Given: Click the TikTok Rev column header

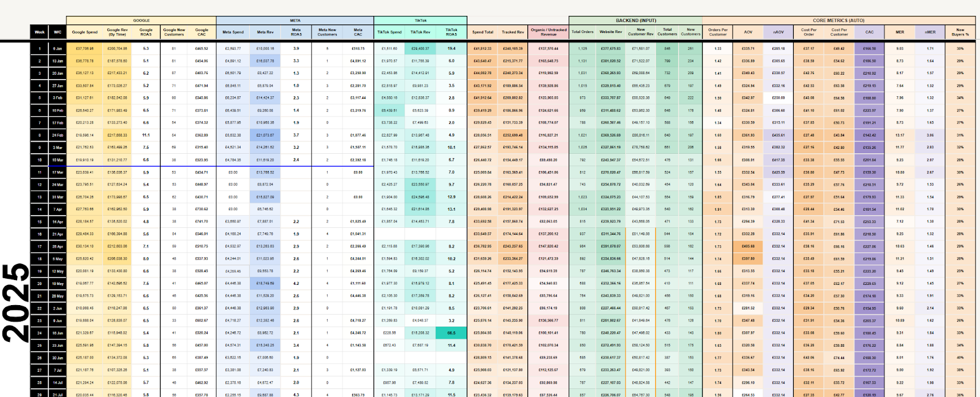Looking at the screenshot, I should click(420, 32).
